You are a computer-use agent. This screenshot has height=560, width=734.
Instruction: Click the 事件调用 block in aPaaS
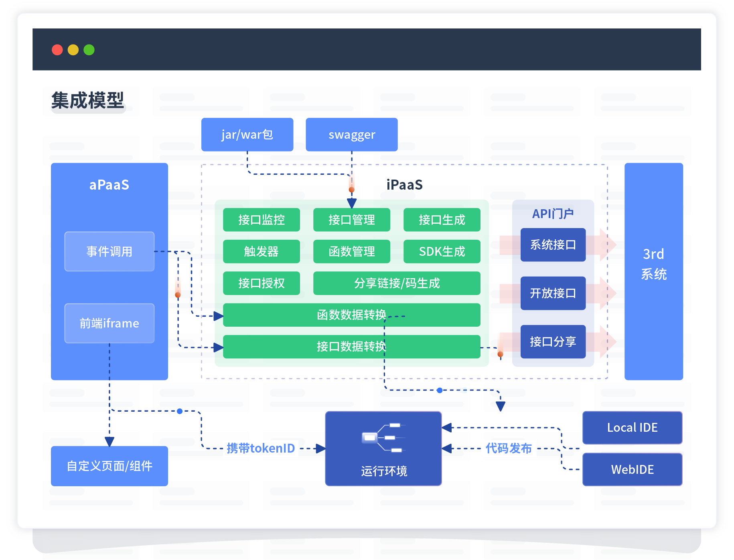click(109, 251)
